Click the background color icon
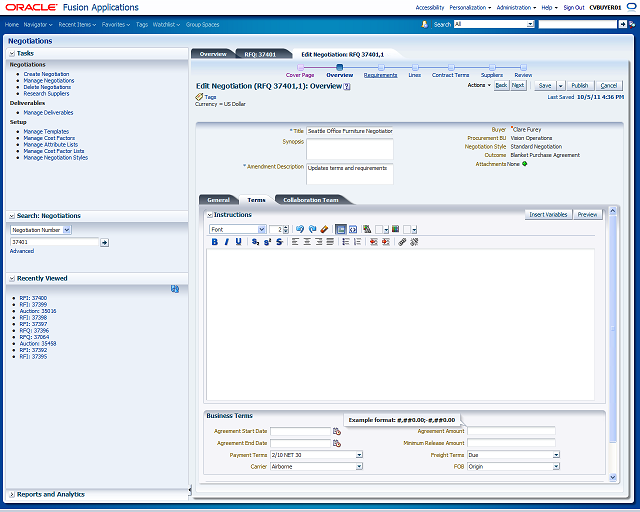 395,229
